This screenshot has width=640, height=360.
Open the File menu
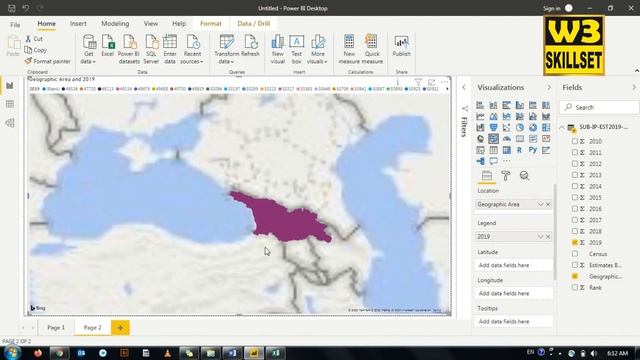[x=15, y=24]
